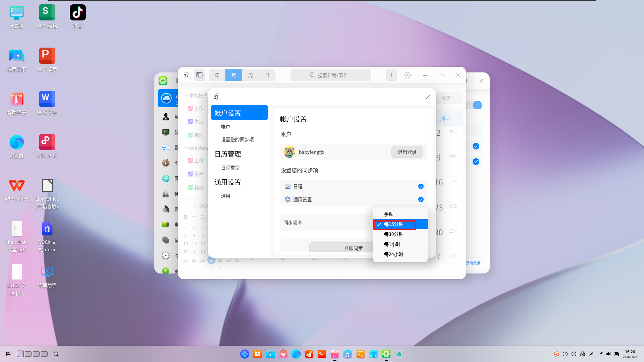Screen dimensions: 644x362
Task: Open the Douyin desktop icon
Action: 77,13
